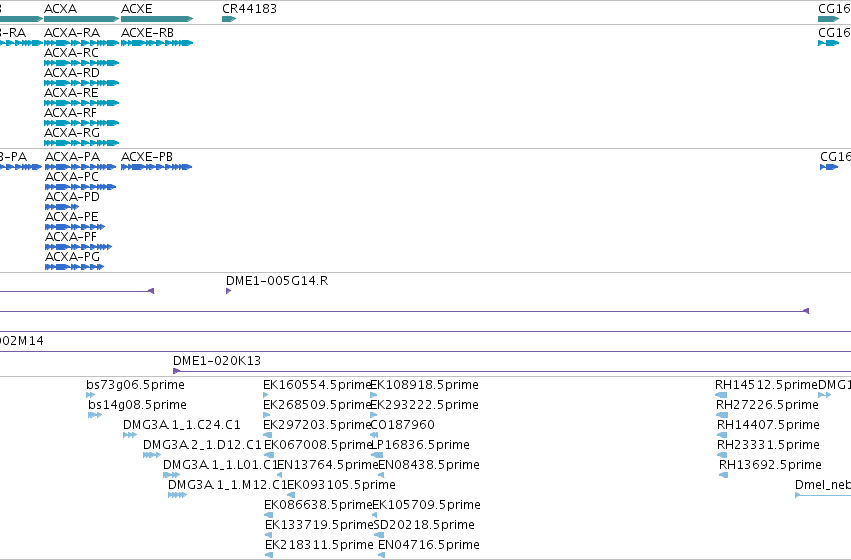Select the ACXE-RB transcript
This screenshot has width=851, height=560.
tap(157, 43)
